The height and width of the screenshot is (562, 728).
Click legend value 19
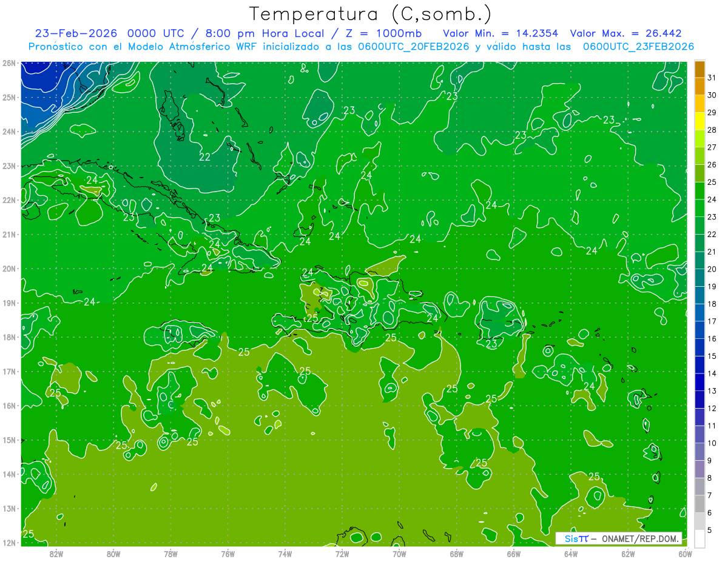712,286
